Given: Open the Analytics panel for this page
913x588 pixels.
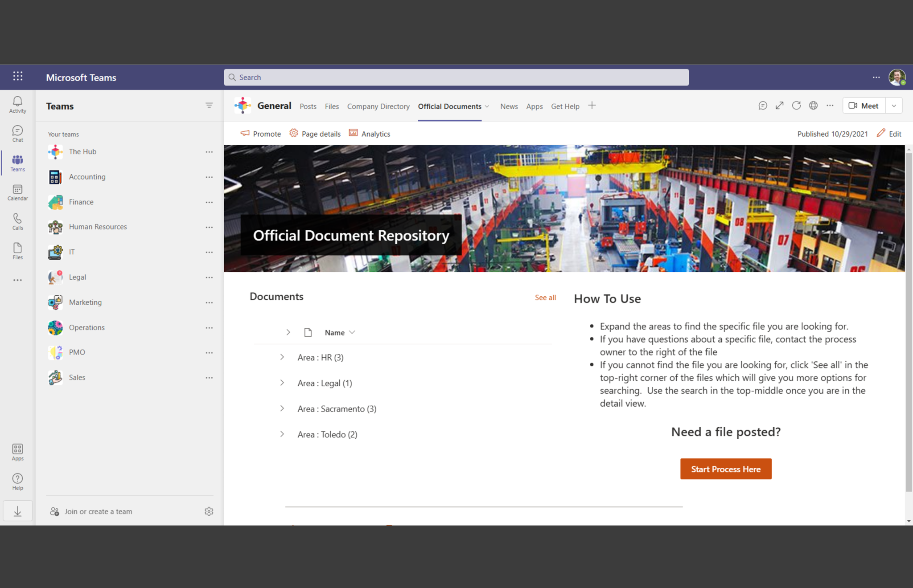Looking at the screenshot, I should [x=369, y=133].
